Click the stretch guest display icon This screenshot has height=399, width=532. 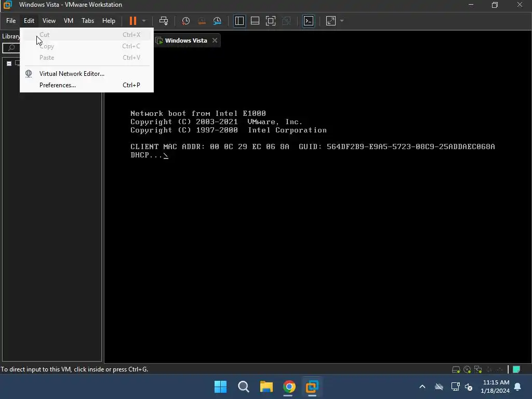pyautogui.click(x=331, y=21)
